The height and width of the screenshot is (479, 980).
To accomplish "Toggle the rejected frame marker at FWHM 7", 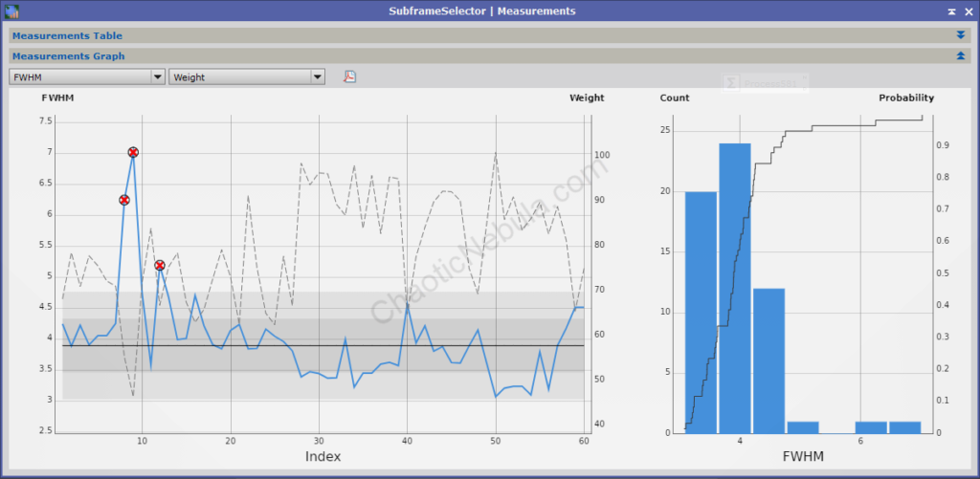I will 133,152.
